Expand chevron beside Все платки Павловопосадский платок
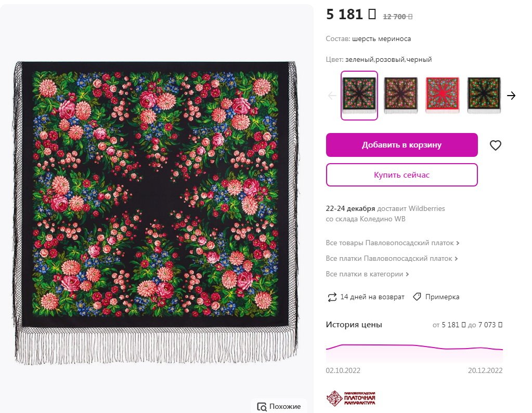 tap(457, 259)
